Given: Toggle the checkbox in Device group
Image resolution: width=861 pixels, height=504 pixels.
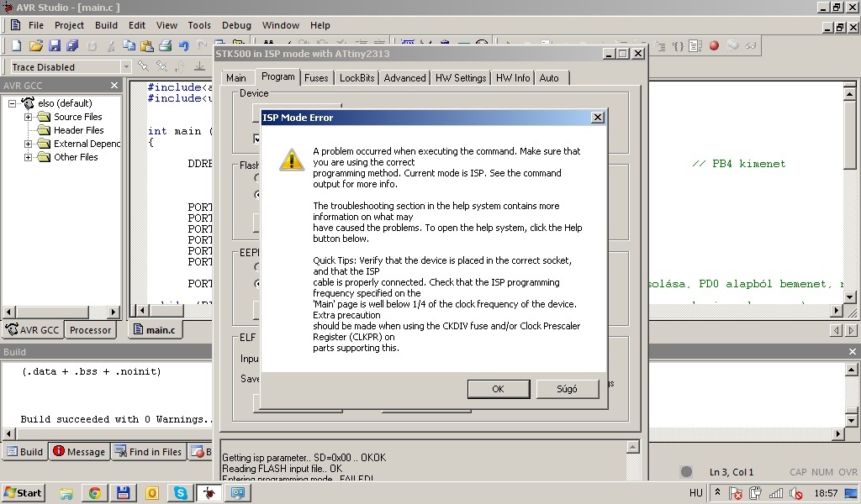Looking at the screenshot, I should pos(256,139).
